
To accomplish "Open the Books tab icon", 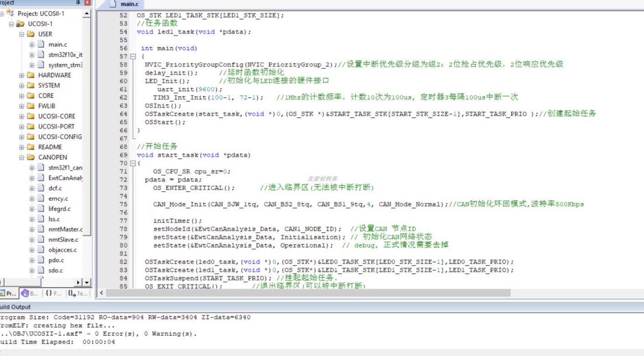I will (x=25, y=293).
